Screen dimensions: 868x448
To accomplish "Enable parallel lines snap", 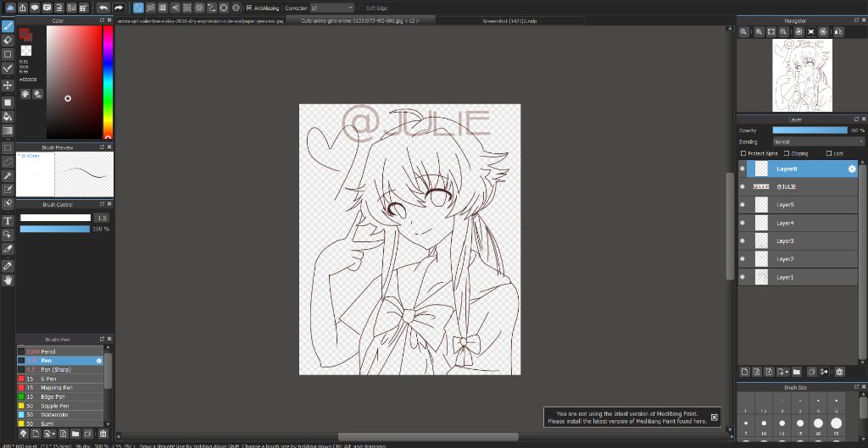I will point(151,8).
